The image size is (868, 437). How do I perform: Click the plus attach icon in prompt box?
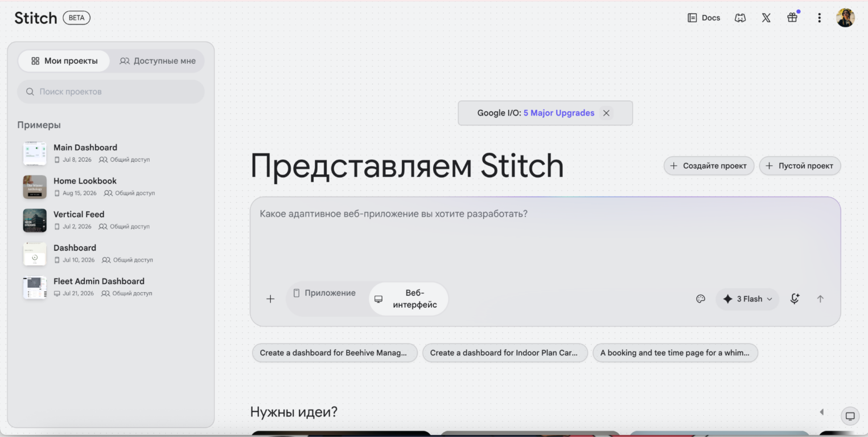pyautogui.click(x=270, y=299)
